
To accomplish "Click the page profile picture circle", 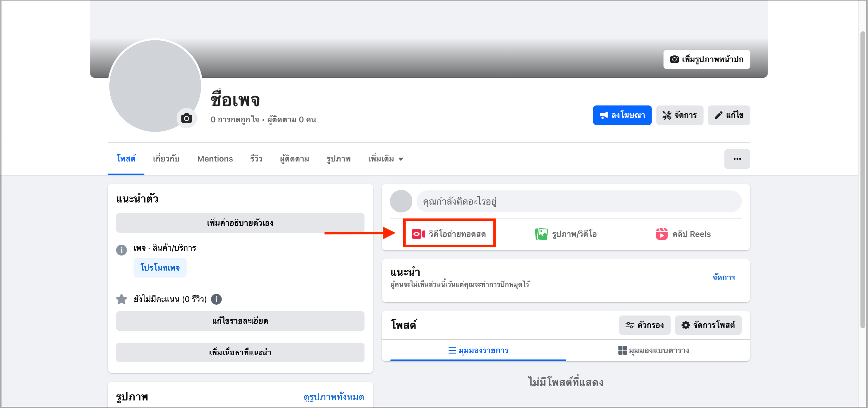I will [x=155, y=86].
